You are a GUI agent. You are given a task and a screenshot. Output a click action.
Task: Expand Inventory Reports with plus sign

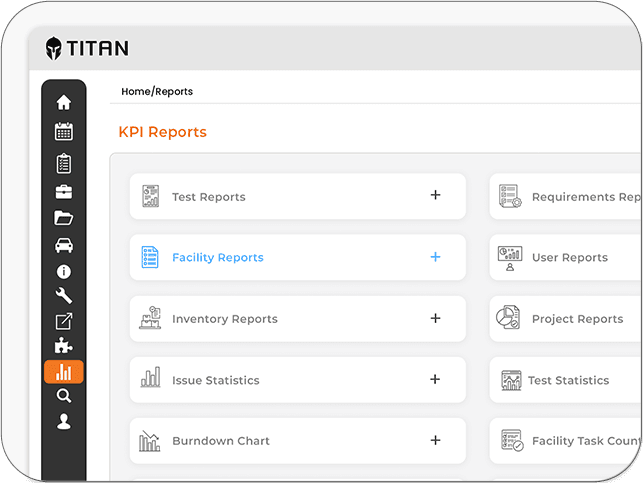point(436,318)
